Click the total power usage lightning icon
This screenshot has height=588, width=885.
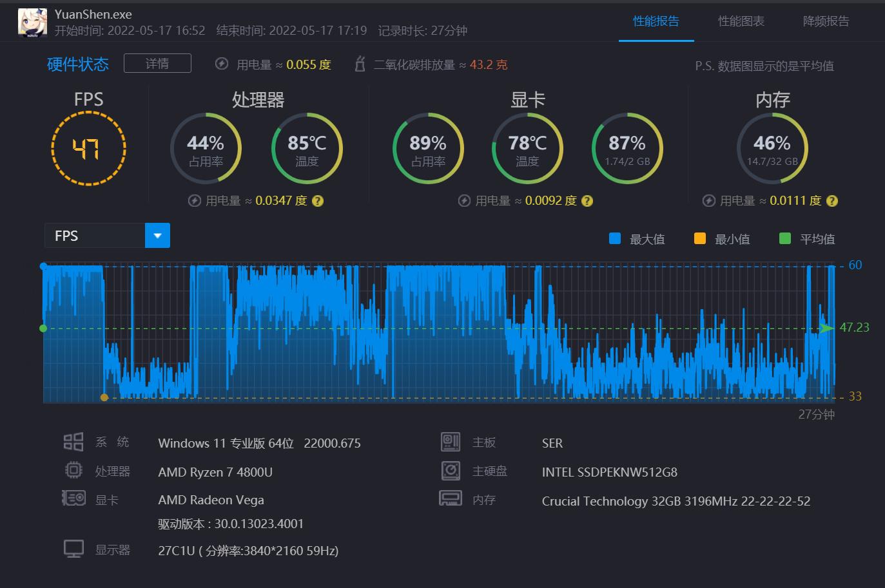(x=222, y=64)
